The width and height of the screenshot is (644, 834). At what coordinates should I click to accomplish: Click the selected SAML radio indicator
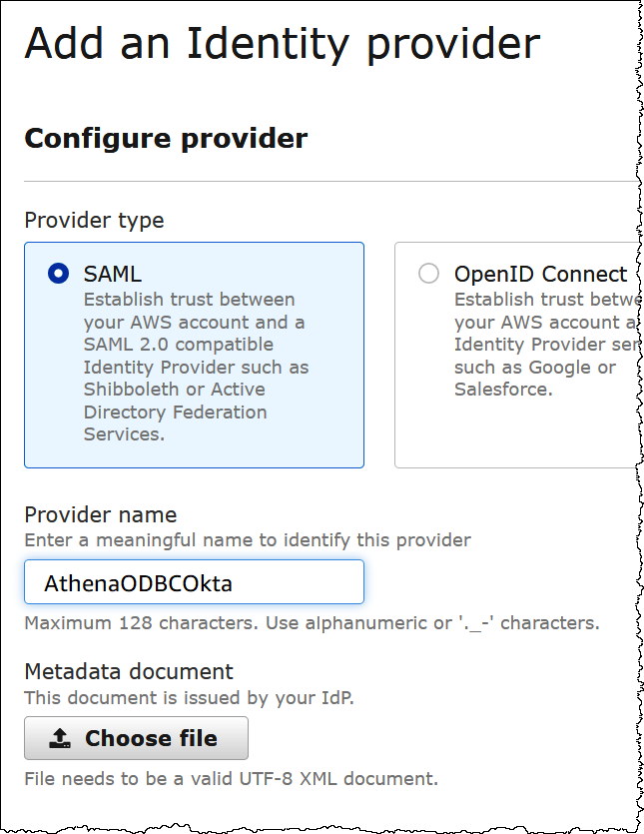[58, 272]
